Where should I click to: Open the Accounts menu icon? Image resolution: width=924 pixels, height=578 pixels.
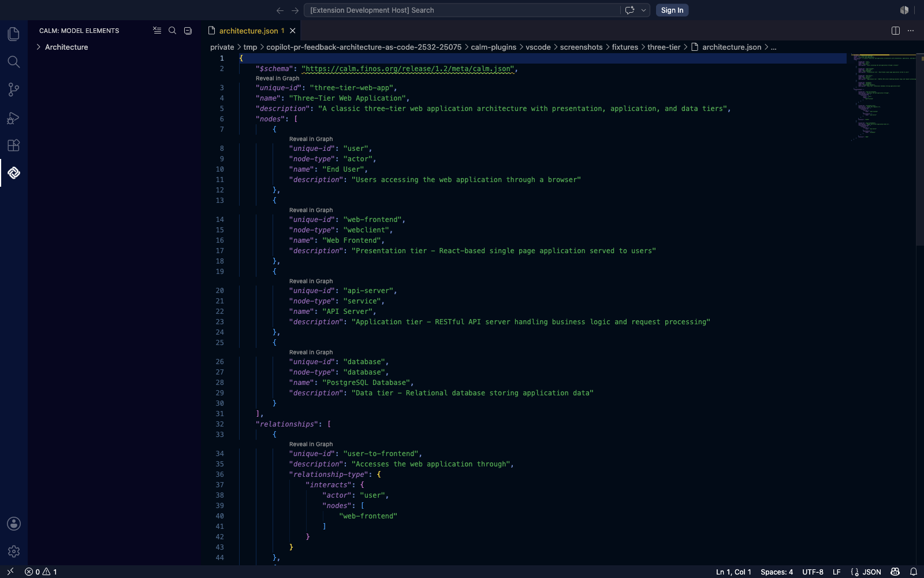tap(13, 524)
